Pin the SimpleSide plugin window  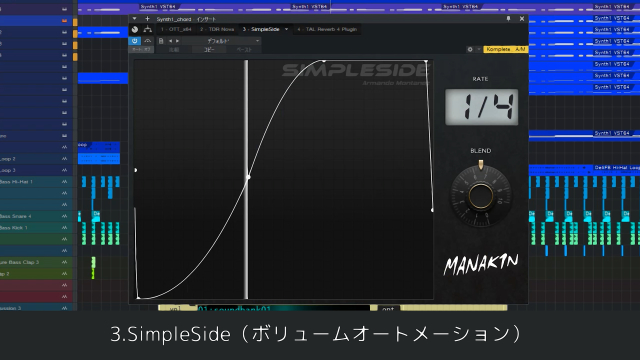[509, 19]
